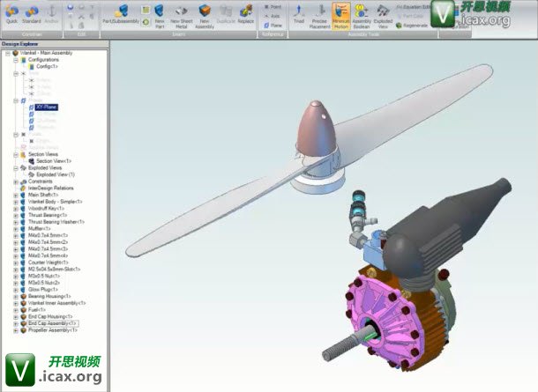The width and height of the screenshot is (538, 392).
Task: Click the Regenerate button
Action: 412,26
